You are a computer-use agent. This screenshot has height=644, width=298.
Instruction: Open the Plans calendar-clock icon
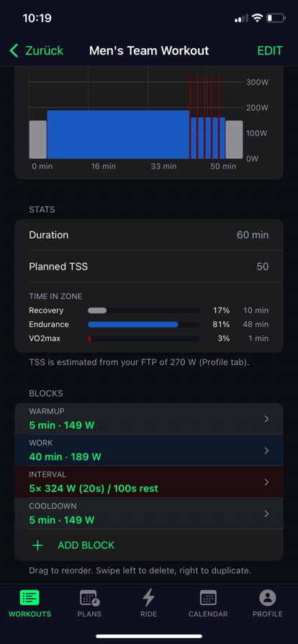coord(89,597)
